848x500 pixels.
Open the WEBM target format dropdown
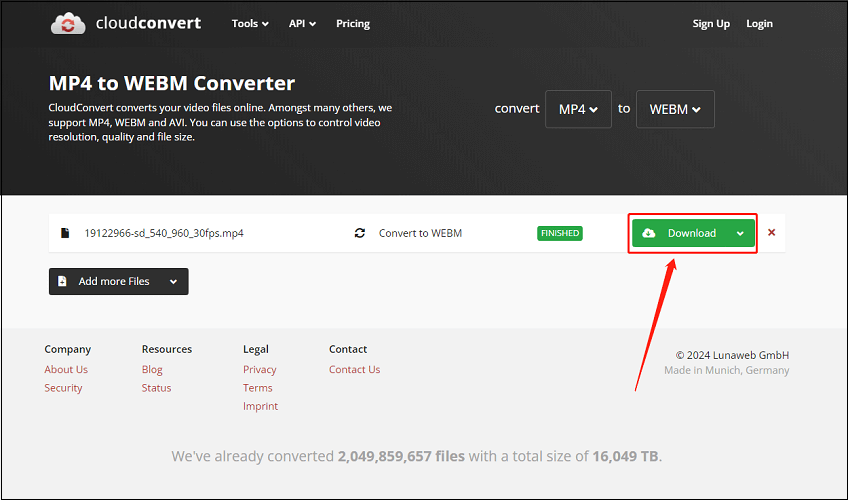675,109
